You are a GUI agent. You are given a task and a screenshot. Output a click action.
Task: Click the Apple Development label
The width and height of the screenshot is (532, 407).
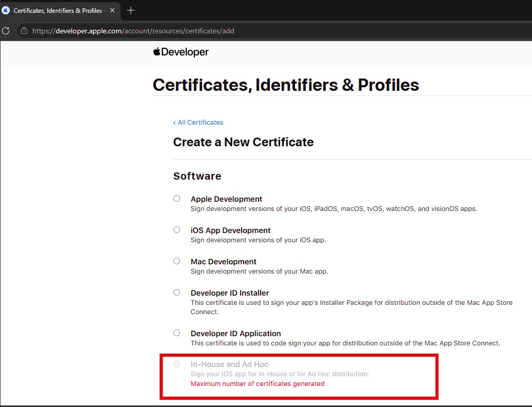[x=226, y=199]
